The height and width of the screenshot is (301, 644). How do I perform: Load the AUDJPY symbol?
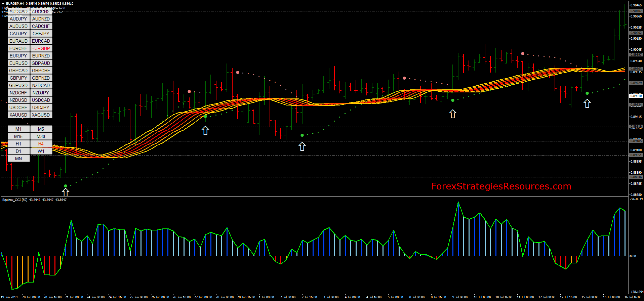coord(18,19)
